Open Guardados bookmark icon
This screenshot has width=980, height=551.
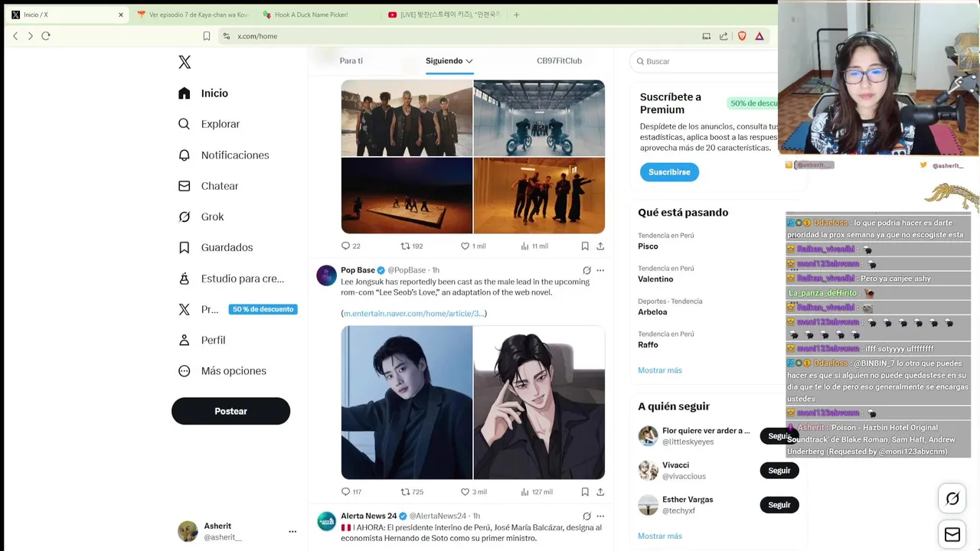(x=184, y=247)
